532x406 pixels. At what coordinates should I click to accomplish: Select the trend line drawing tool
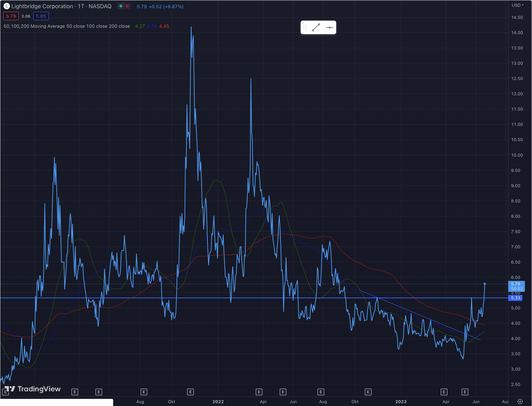click(x=316, y=27)
